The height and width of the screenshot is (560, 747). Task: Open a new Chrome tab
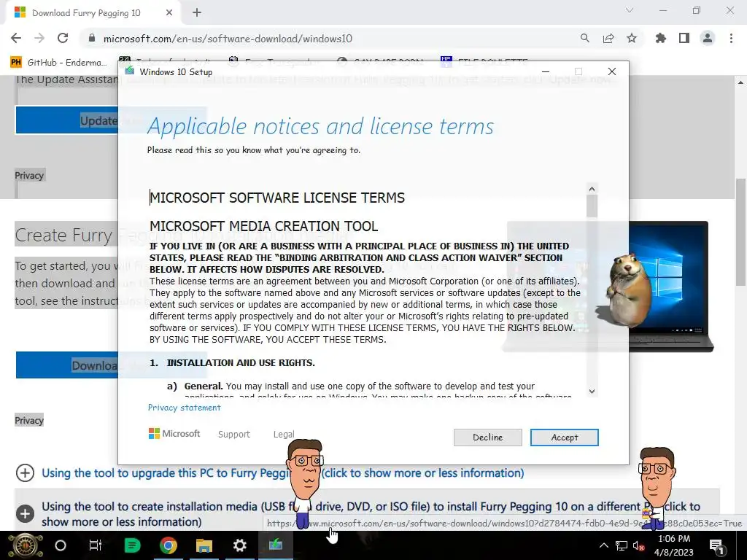click(197, 13)
